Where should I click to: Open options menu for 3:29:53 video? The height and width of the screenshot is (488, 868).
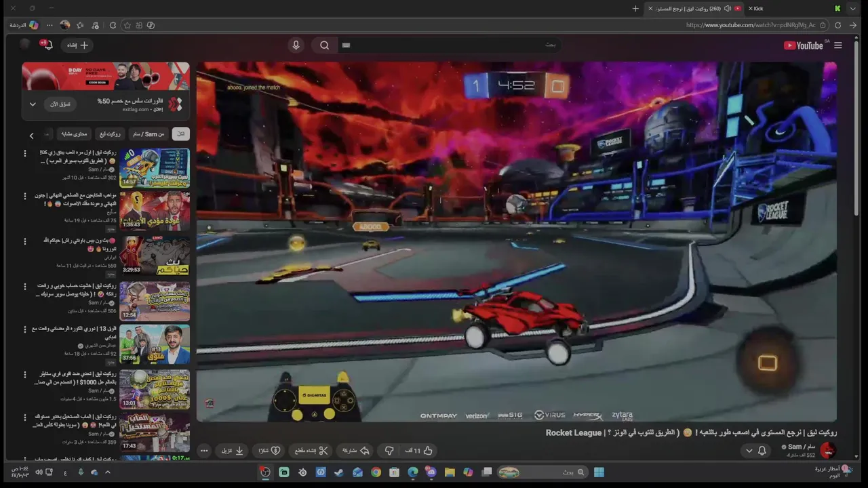(x=25, y=241)
